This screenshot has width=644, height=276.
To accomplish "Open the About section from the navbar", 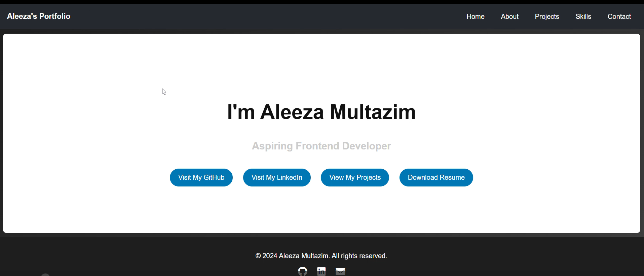I will [509, 16].
